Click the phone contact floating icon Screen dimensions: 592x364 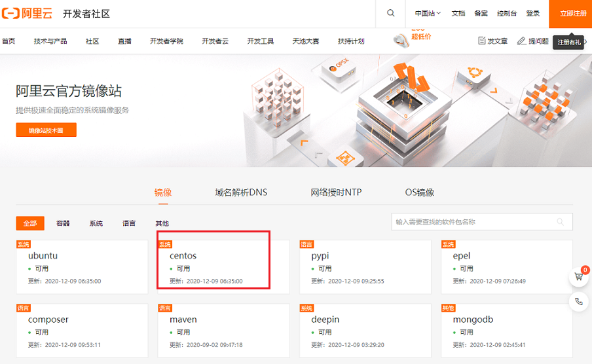point(579,301)
